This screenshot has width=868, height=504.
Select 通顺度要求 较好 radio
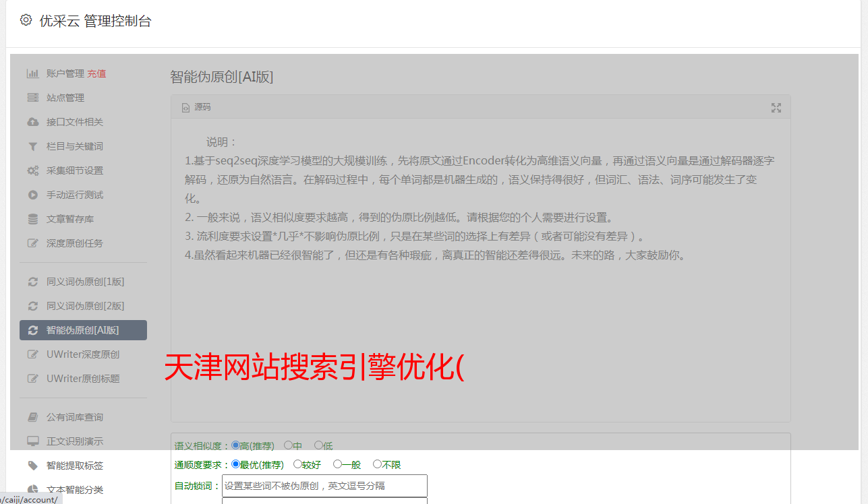[297, 464]
